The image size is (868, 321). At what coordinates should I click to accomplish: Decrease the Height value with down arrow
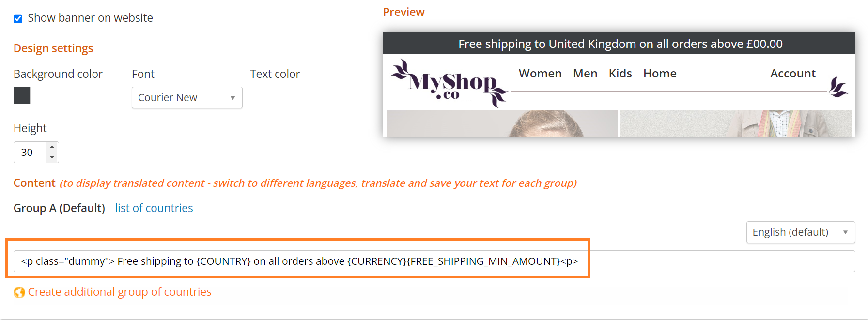pyautogui.click(x=52, y=157)
